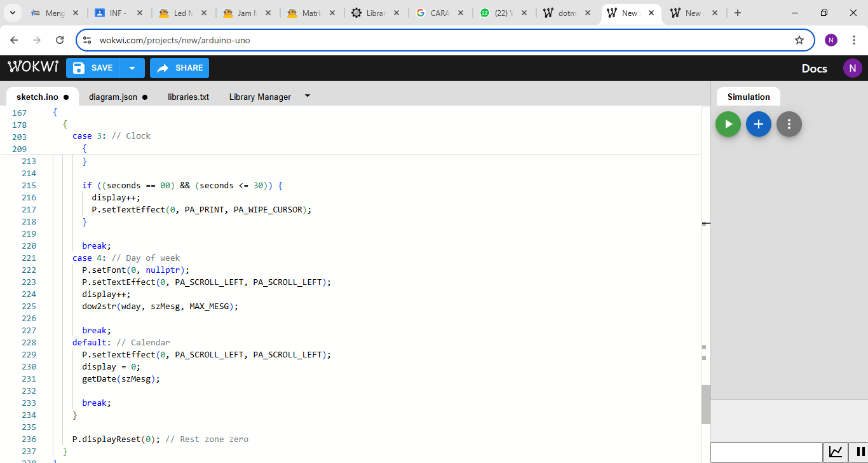The height and width of the screenshot is (463, 868).
Task: Open the simulation three-dot options menu
Action: click(789, 124)
